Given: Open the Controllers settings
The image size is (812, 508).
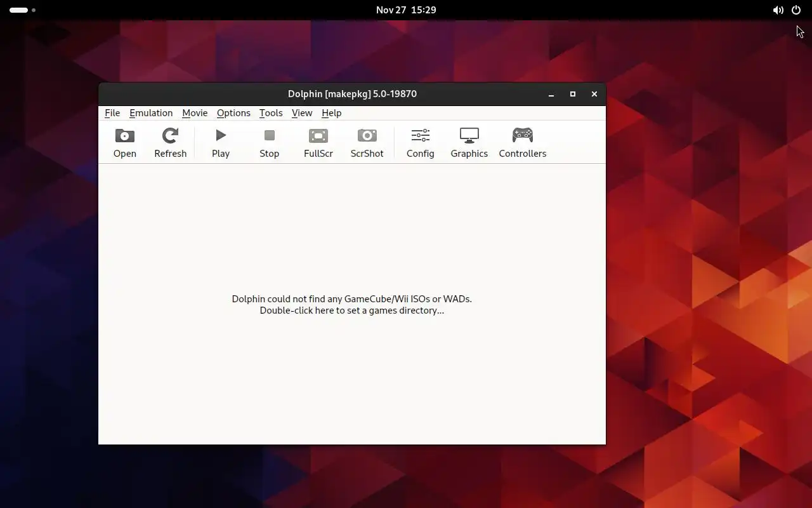Looking at the screenshot, I should pos(523,142).
